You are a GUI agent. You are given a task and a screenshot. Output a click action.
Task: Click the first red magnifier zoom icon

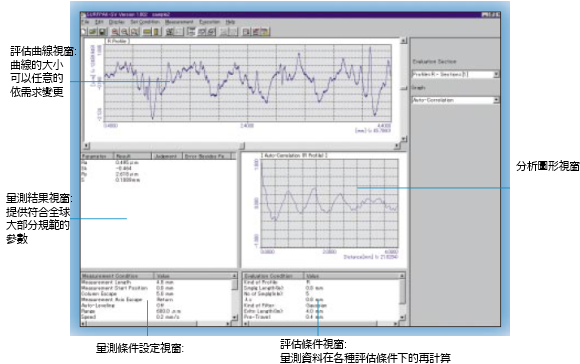tap(115, 32)
